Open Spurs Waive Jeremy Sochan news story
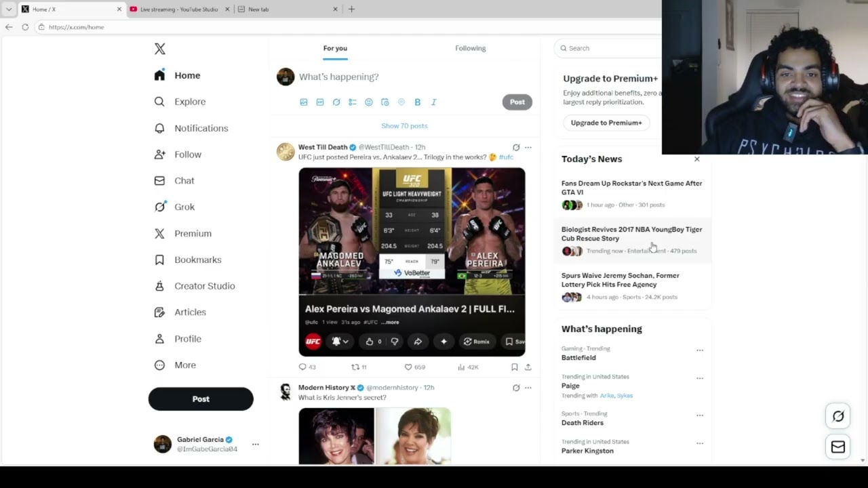 pyautogui.click(x=632, y=286)
